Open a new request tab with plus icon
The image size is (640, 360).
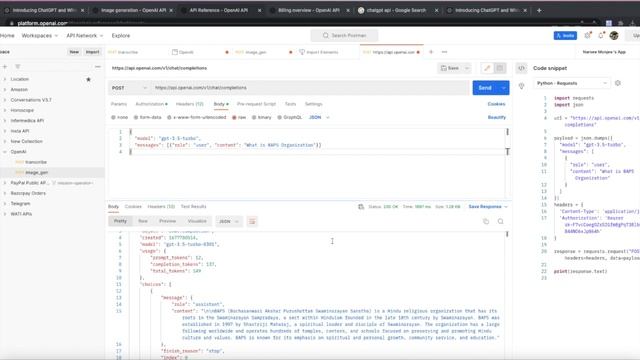pyautogui.click(x=431, y=52)
